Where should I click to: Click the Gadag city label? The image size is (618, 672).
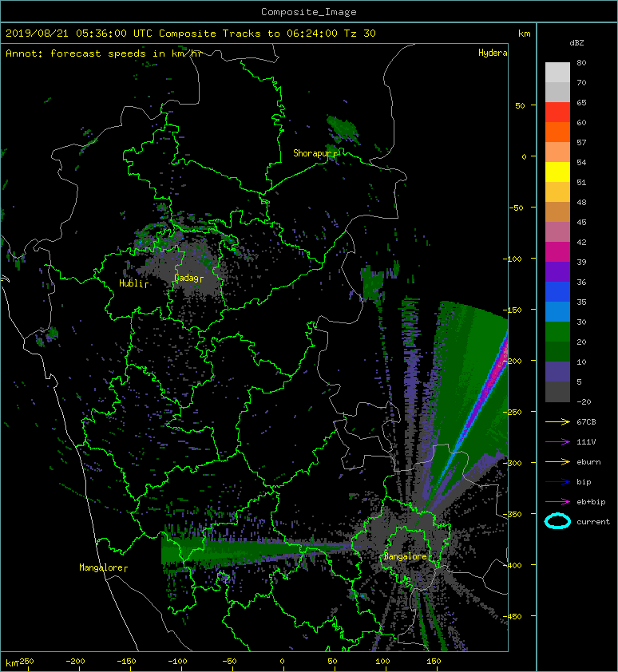click(x=187, y=278)
